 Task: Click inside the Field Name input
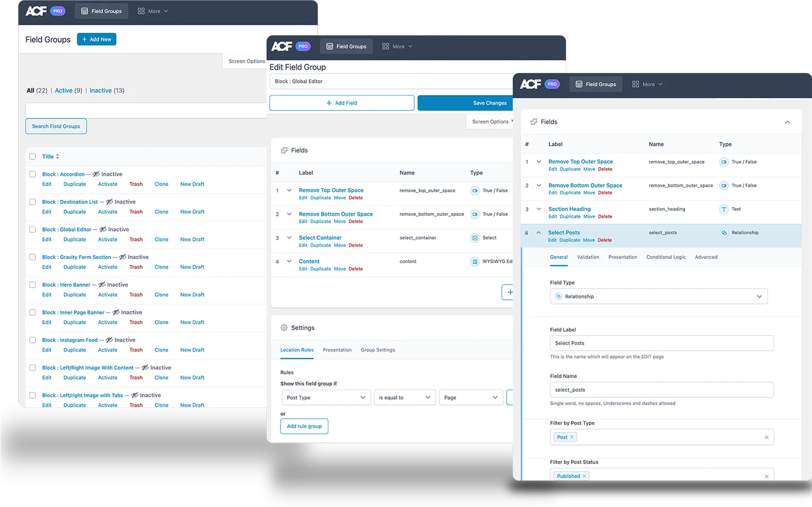point(662,390)
